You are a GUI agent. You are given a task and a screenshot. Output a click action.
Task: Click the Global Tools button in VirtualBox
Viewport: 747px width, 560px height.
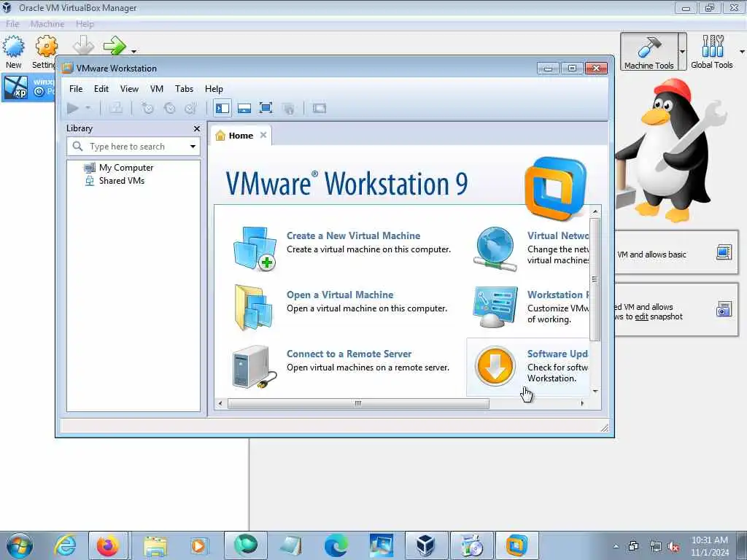(712, 52)
